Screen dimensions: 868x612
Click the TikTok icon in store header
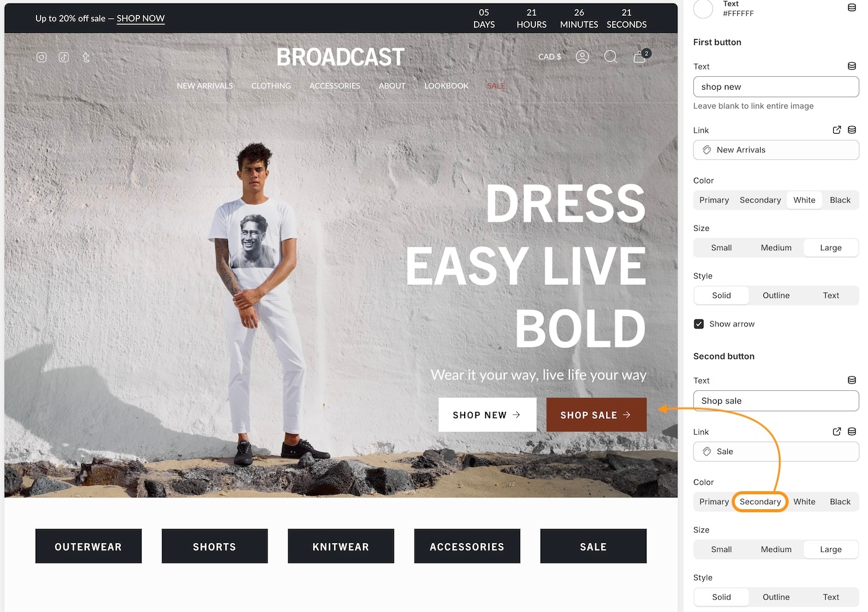pyautogui.click(x=64, y=57)
